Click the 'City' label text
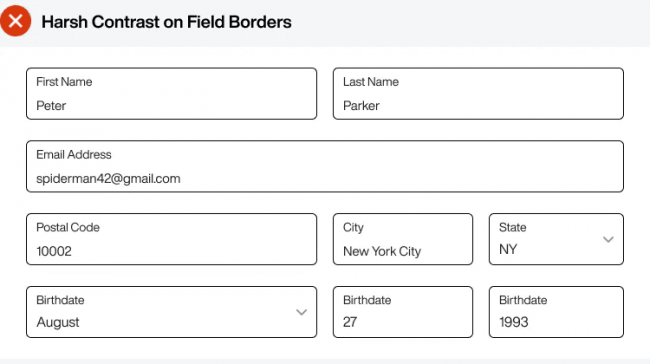 tap(353, 228)
